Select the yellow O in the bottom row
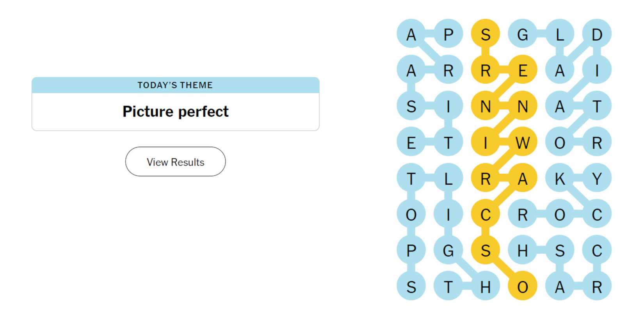Screen dimensions: 644x322 click(523, 287)
